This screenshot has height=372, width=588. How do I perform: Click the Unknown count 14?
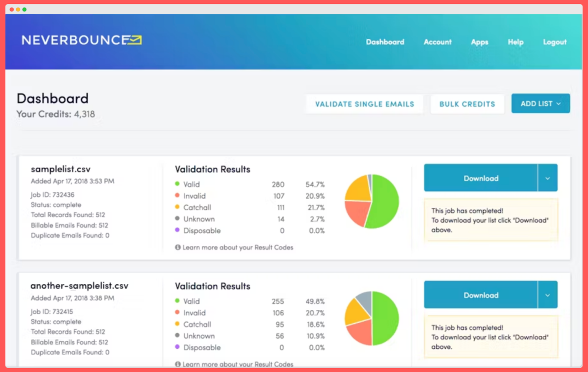coord(281,219)
